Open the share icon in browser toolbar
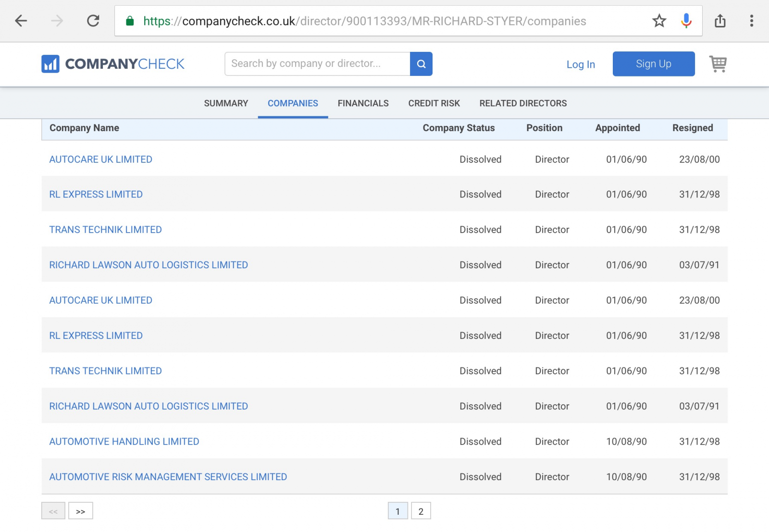The width and height of the screenshot is (769, 532). coord(720,21)
